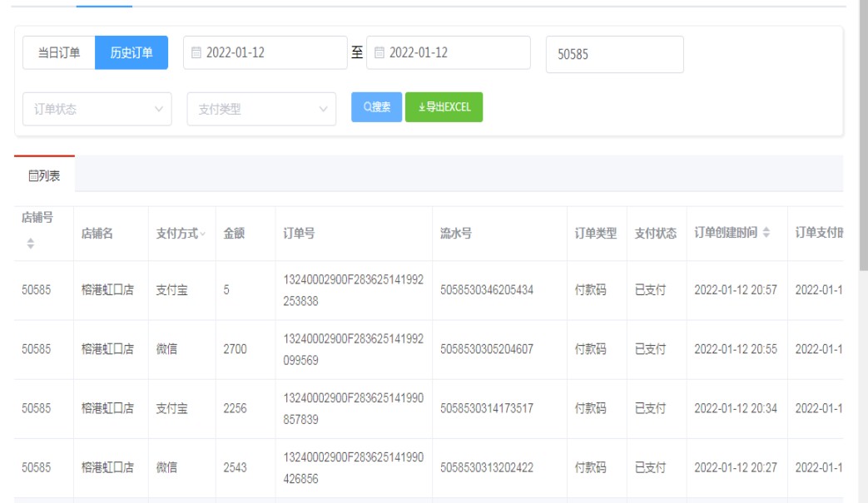Switch to 当日订单 view
The height and width of the screenshot is (503, 868).
(x=59, y=52)
